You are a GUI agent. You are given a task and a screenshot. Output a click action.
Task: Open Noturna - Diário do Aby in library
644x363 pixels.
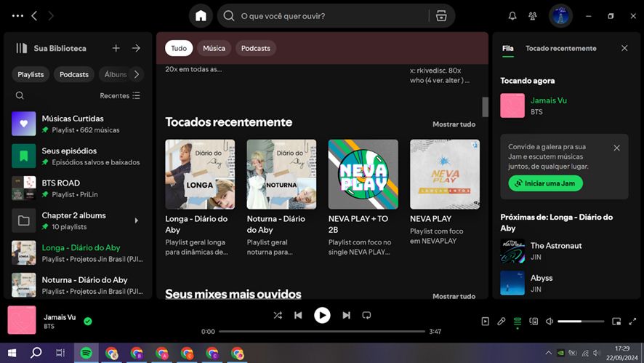(x=78, y=285)
